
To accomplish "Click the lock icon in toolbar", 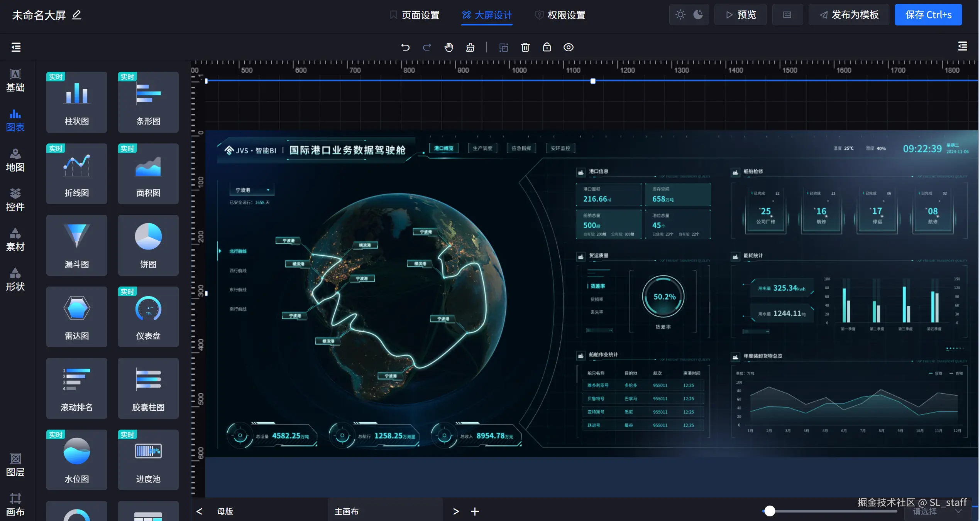I will pos(547,47).
